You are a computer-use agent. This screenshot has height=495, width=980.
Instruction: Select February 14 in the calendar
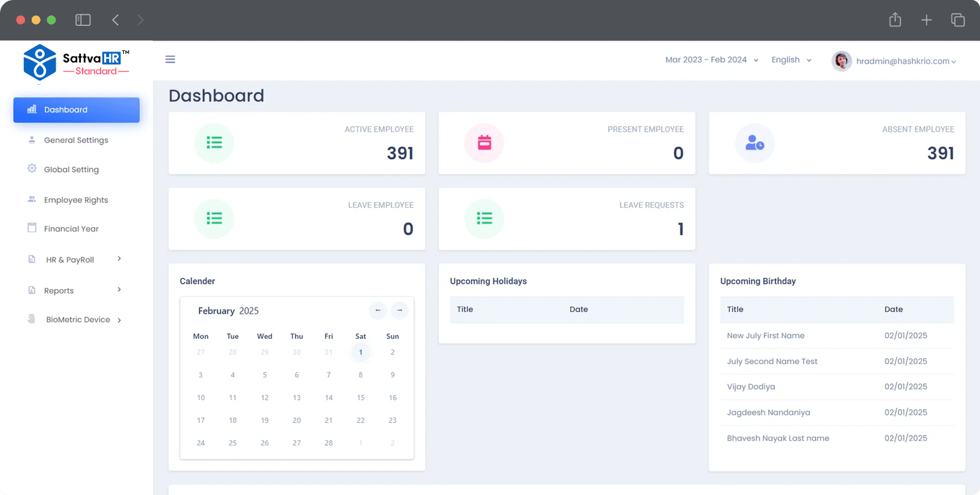pyautogui.click(x=329, y=398)
